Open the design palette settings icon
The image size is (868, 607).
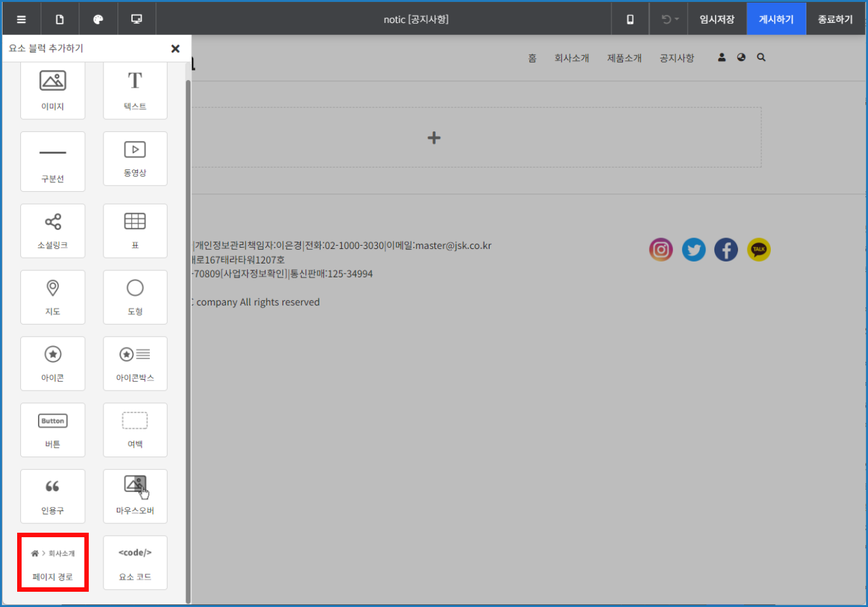[x=98, y=19]
